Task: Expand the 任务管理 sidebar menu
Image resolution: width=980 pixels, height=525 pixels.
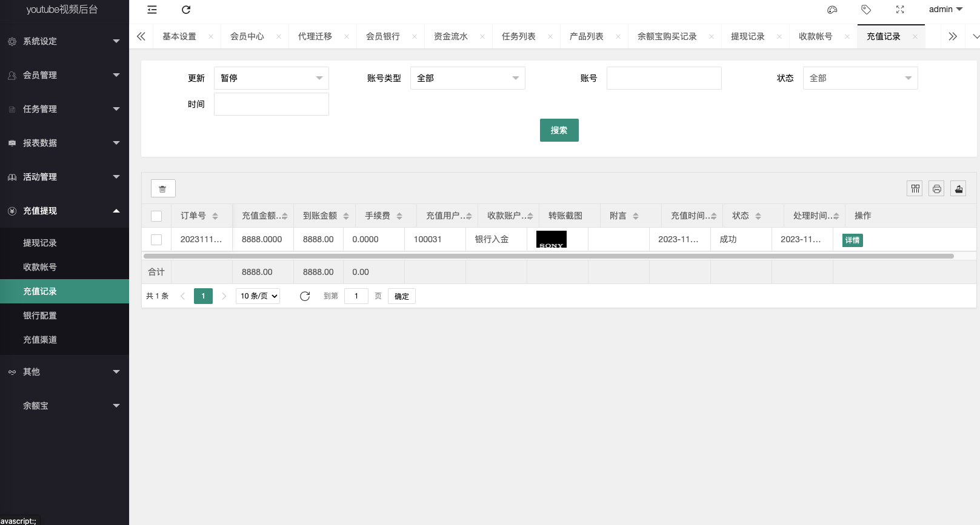Action: [64, 109]
